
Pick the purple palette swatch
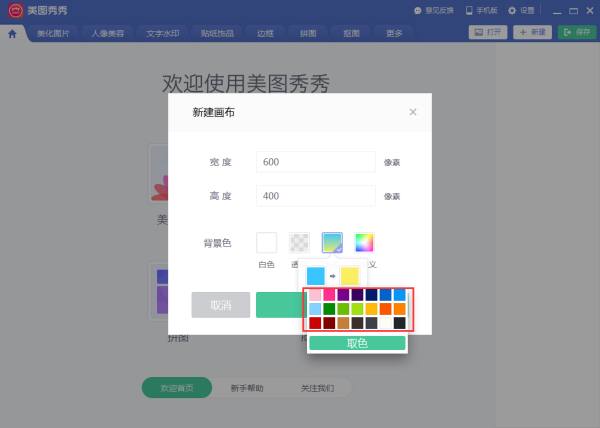click(x=343, y=295)
